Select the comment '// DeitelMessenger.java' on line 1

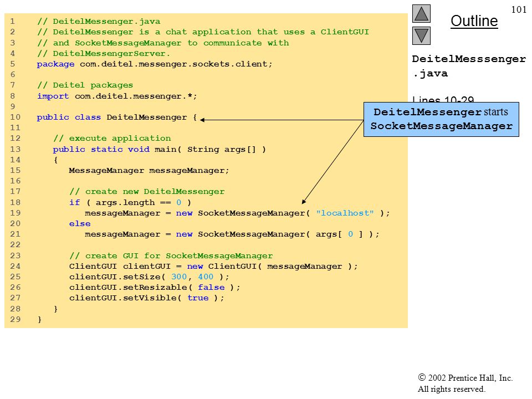[99, 22]
